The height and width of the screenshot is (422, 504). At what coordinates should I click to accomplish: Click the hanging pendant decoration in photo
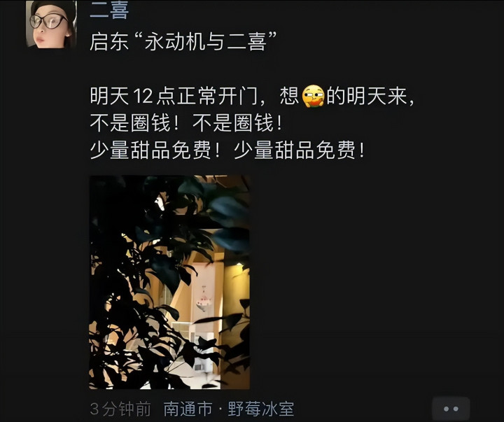click(204, 299)
